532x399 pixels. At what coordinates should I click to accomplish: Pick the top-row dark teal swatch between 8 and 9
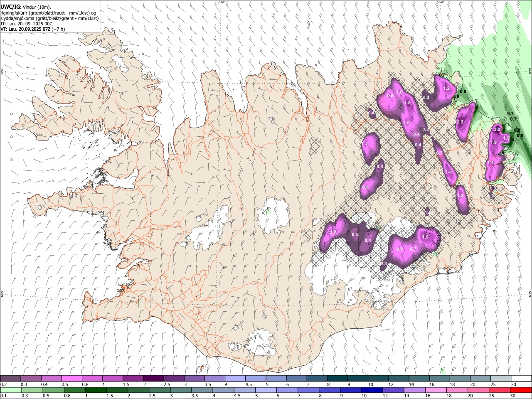tap(337, 379)
